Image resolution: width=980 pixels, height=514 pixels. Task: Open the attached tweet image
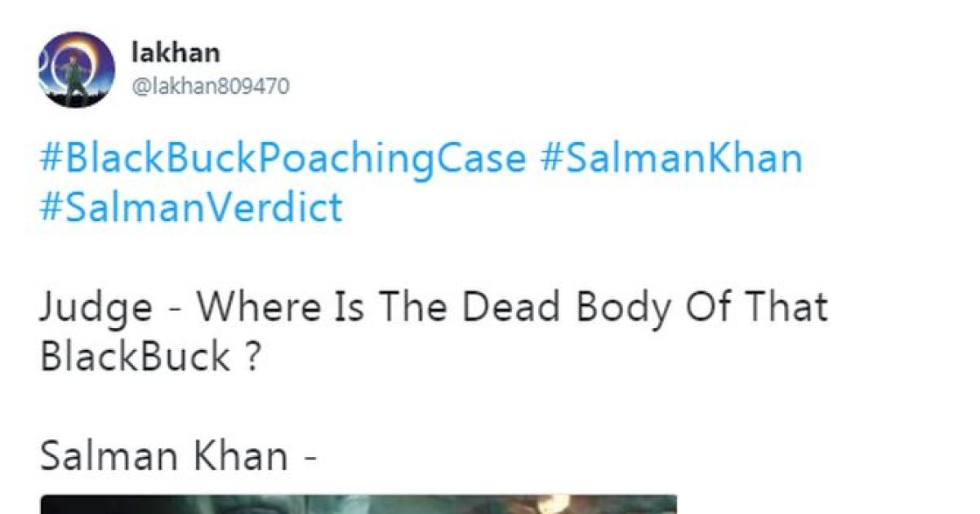(359, 503)
